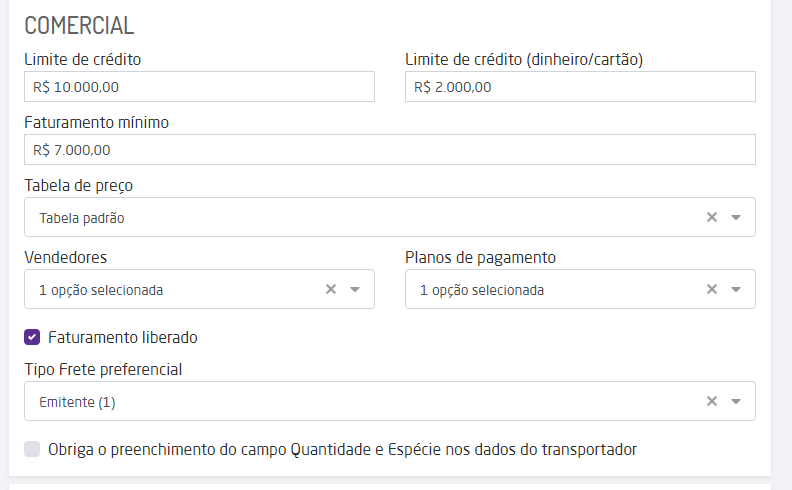Click the Faturamento liberado label

point(129,337)
